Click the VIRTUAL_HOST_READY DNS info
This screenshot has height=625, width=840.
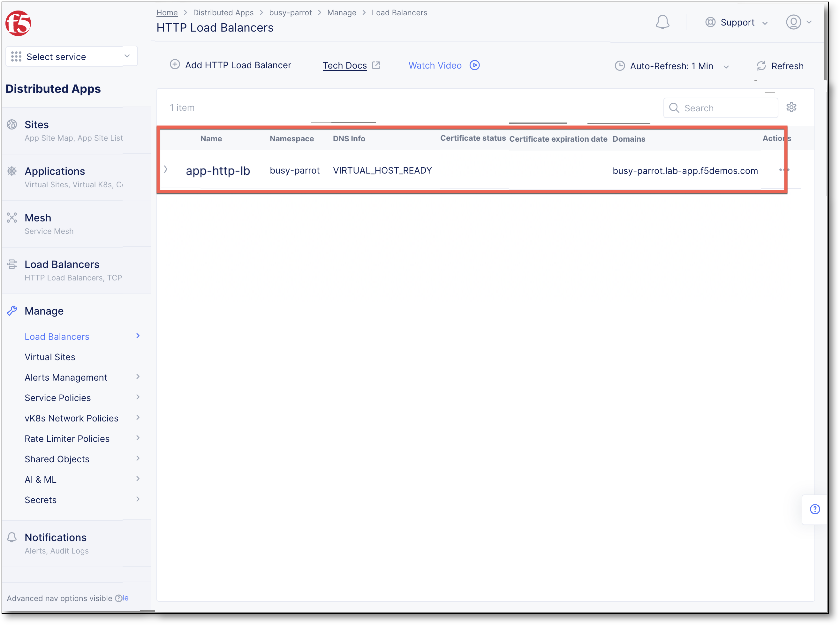pyautogui.click(x=382, y=170)
